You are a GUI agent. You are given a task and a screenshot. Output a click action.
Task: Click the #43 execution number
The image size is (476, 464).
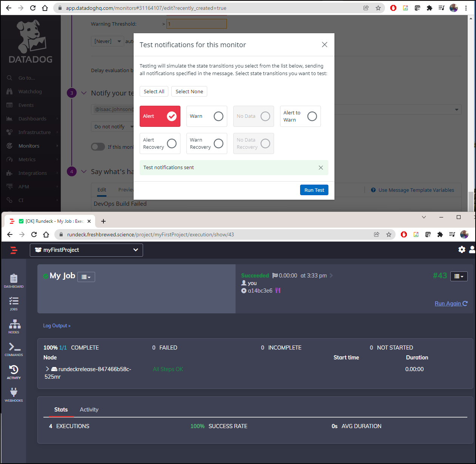point(440,276)
